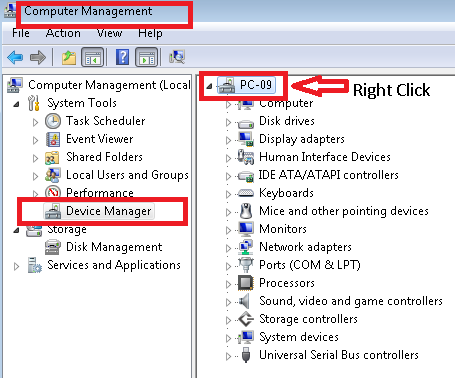The image size is (455, 378).
Task: Select Device Manager in the tree
Action: pyautogui.click(x=108, y=211)
